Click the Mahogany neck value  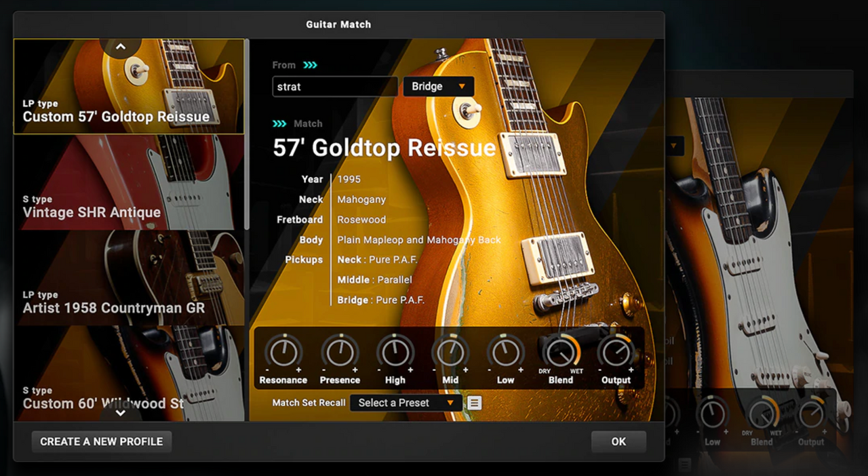tap(361, 199)
